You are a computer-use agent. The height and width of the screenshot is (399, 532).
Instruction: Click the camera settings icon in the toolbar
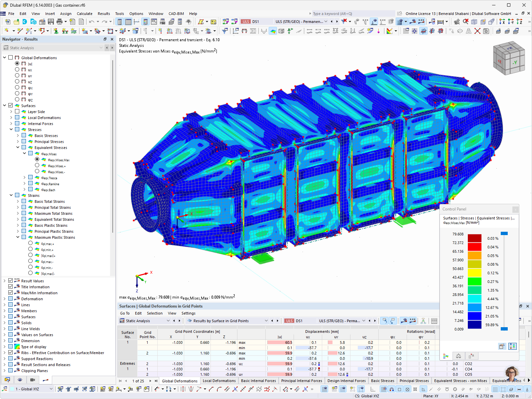(x=486, y=32)
